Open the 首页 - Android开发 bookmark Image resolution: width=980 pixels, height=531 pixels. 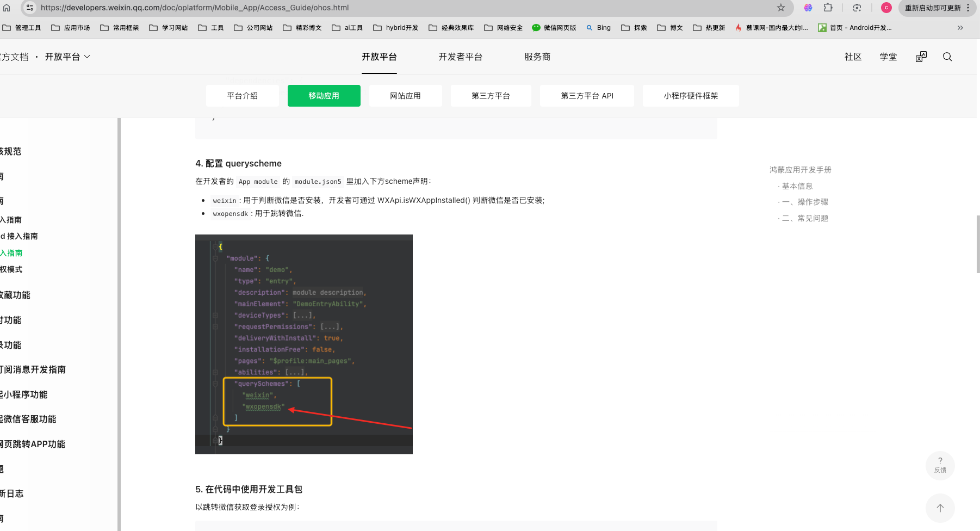tap(855, 28)
